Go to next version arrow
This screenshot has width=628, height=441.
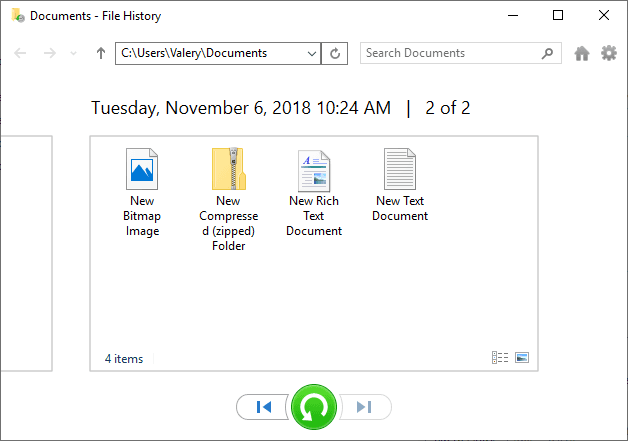(x=364, y=407)
